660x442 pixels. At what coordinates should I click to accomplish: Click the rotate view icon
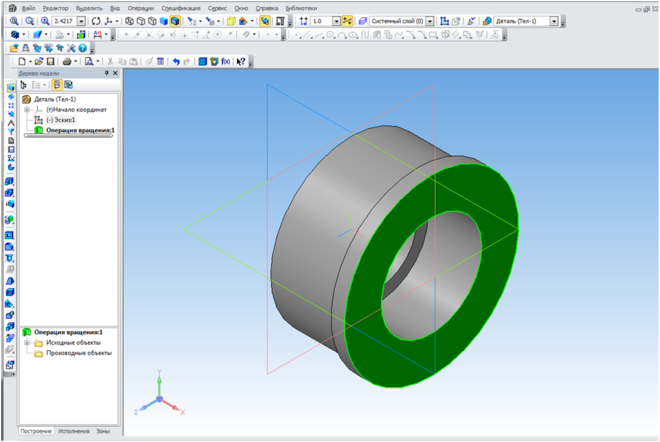[x=96, y=21]
